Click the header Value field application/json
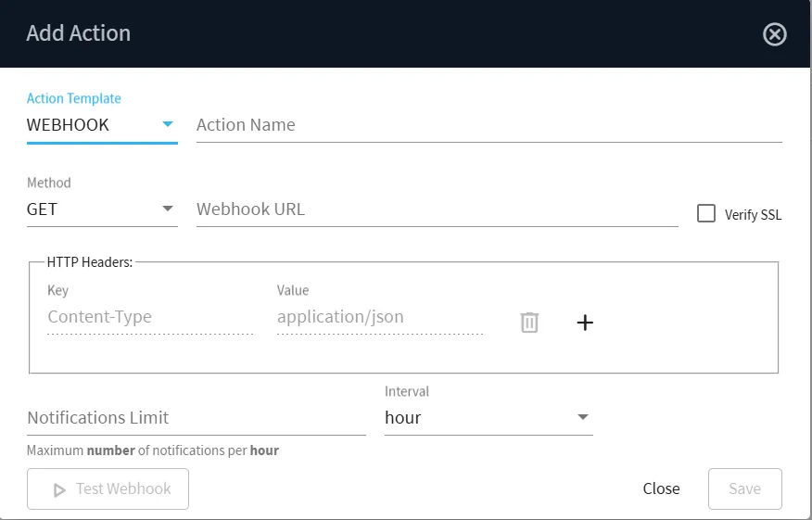The width and height of the screenshot is (812, 520). 380,317
